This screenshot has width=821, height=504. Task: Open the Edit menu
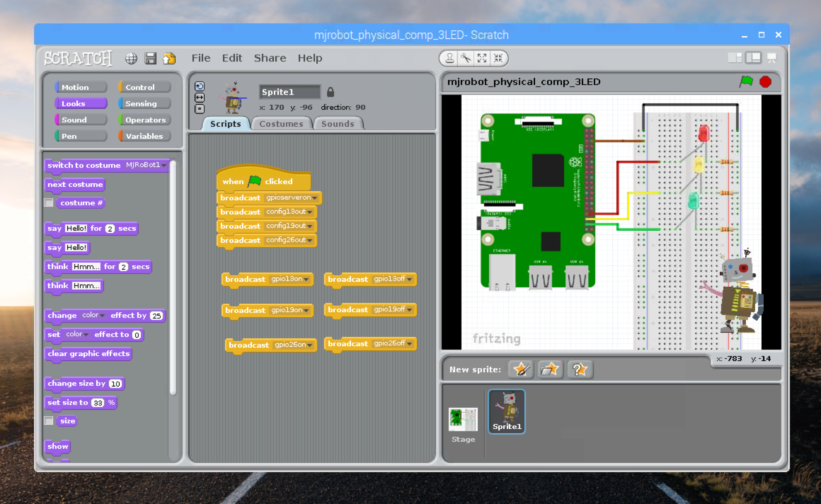pos(232,58)
